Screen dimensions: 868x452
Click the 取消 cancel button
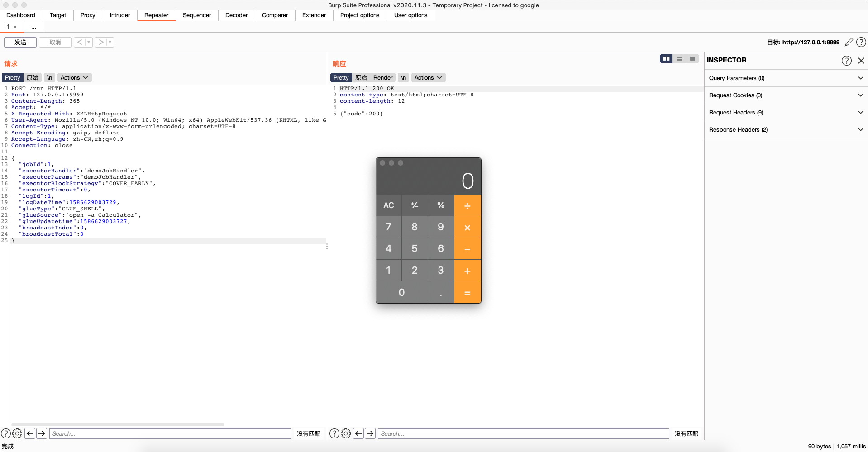click(55, 42)
